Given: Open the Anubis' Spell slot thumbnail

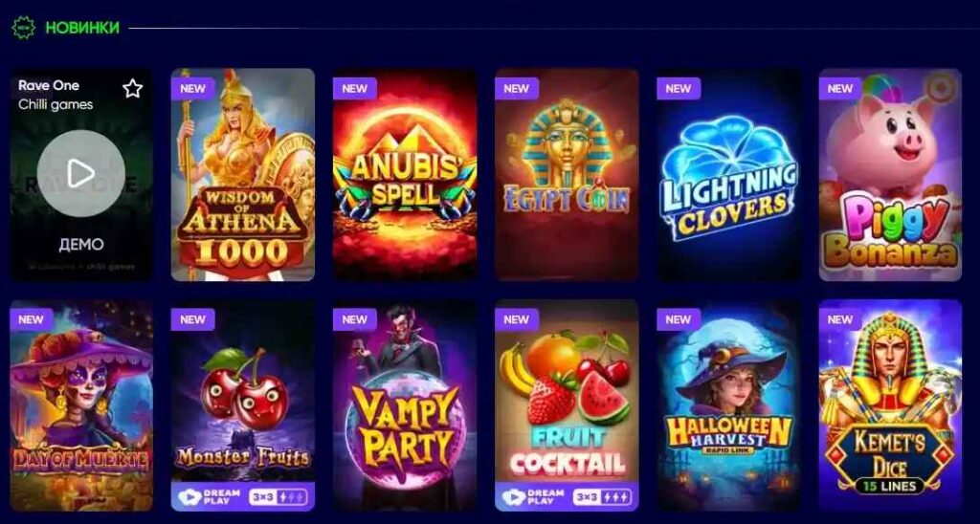Looking at the screenshot, I should pos(405,175).
